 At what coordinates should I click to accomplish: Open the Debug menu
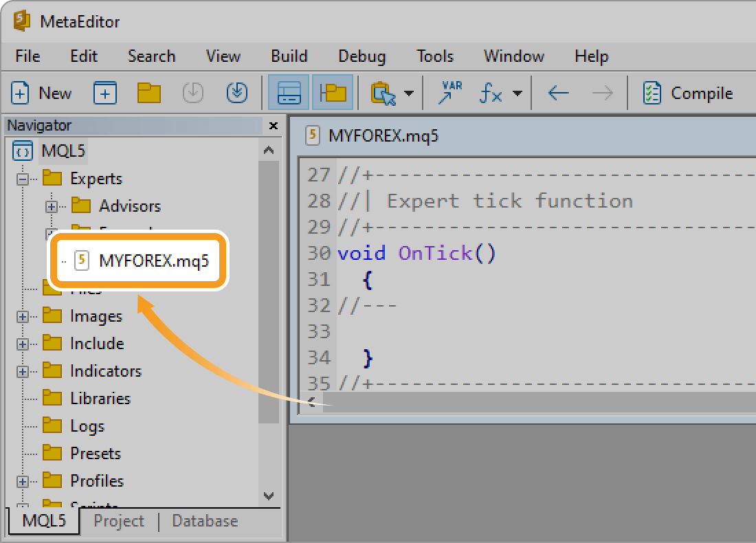362,56
